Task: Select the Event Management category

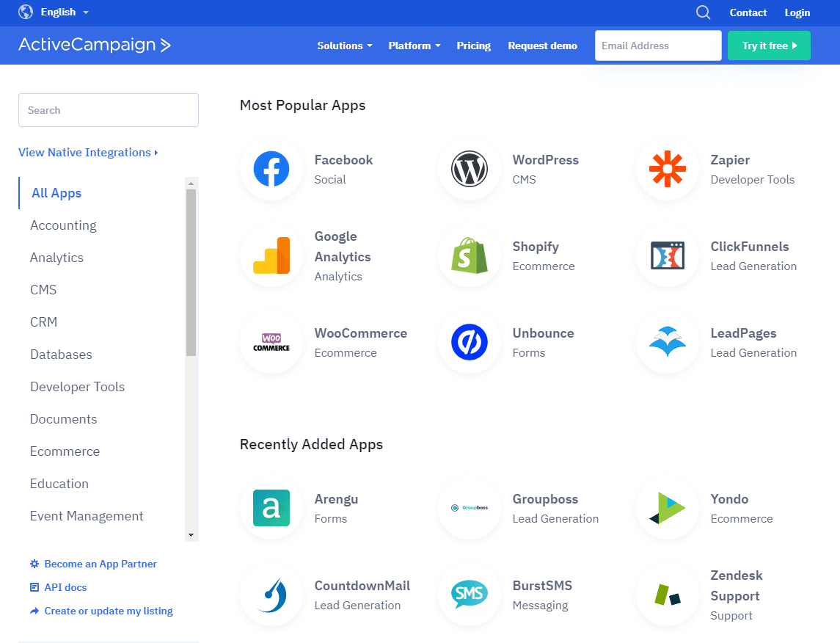Action: [87, 516]
